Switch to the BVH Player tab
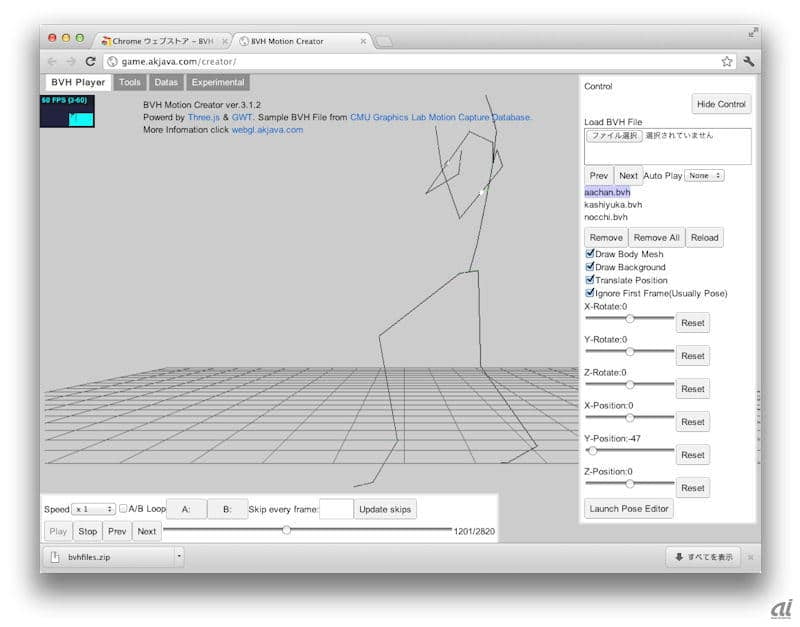Image resolution: width=800 pixels, height=627 pixels. 78,82
